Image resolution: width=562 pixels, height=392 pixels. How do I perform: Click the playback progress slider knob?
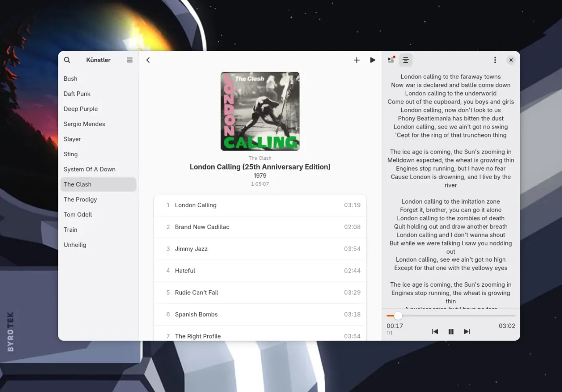pyautogui.click(x=398, y=316)
